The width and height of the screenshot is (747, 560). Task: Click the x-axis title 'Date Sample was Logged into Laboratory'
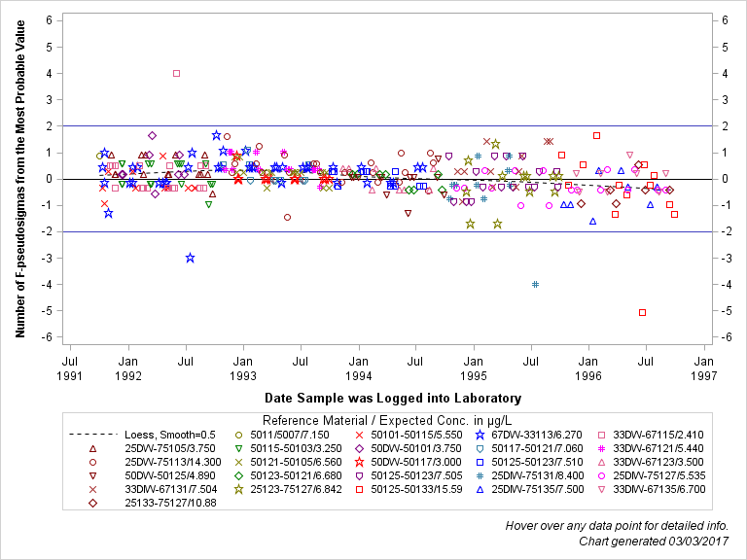[x=393, y=398]
